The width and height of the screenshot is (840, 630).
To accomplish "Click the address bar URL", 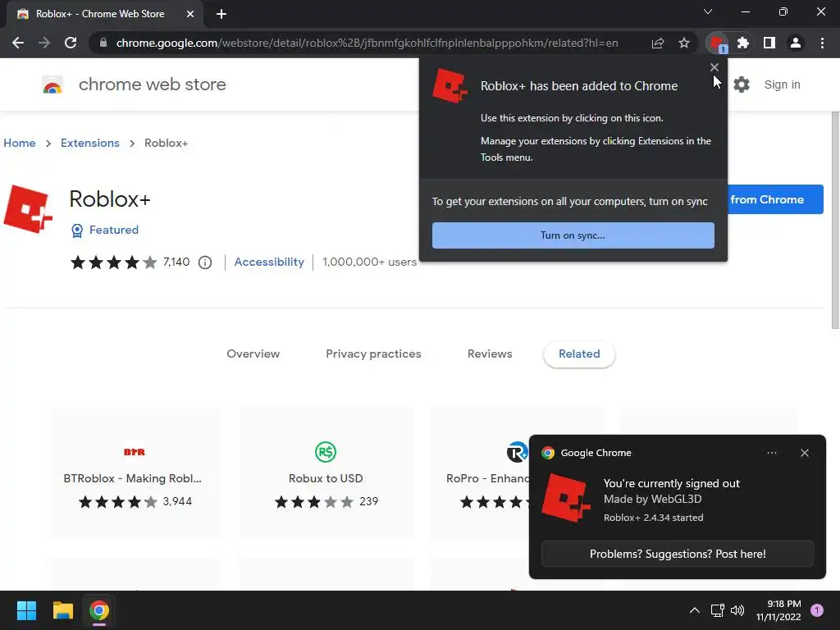I will coord(367,43).
